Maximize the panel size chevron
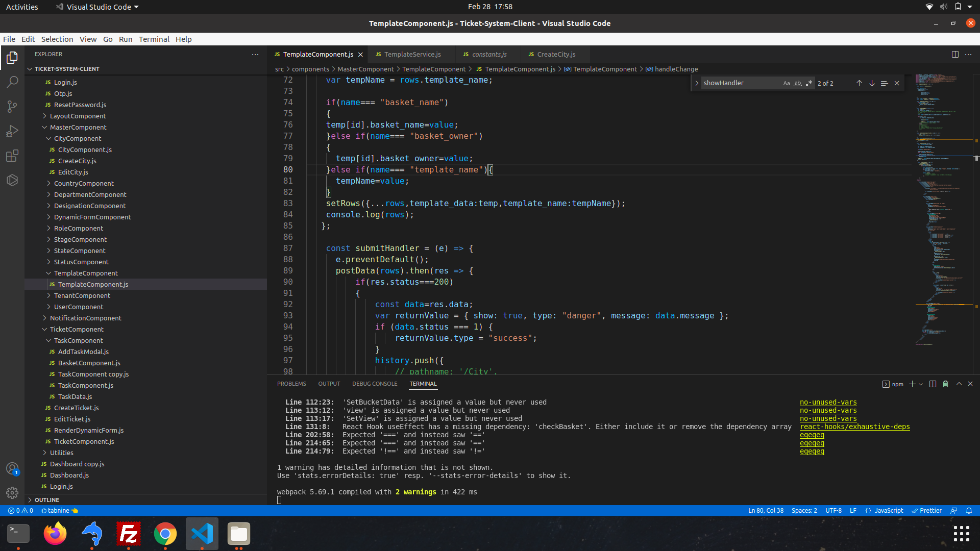Screen dimensions: 980x551 [959, 384]
